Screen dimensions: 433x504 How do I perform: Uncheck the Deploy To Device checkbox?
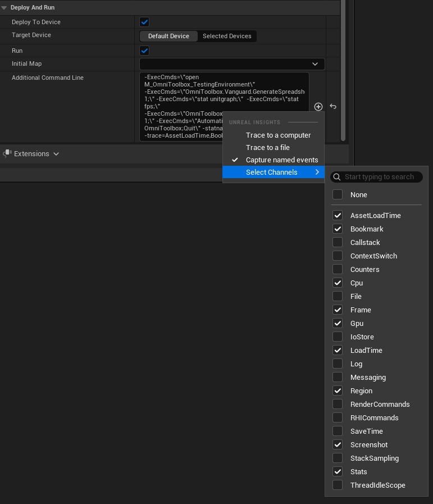pyautogui.click(x=144, y=22)
